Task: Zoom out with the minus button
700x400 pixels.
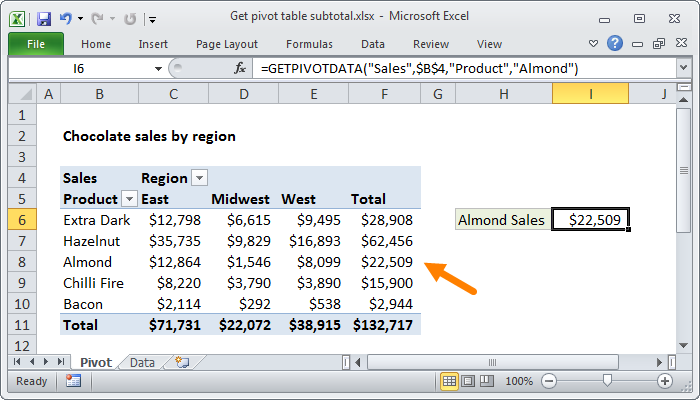Action: 548,381
